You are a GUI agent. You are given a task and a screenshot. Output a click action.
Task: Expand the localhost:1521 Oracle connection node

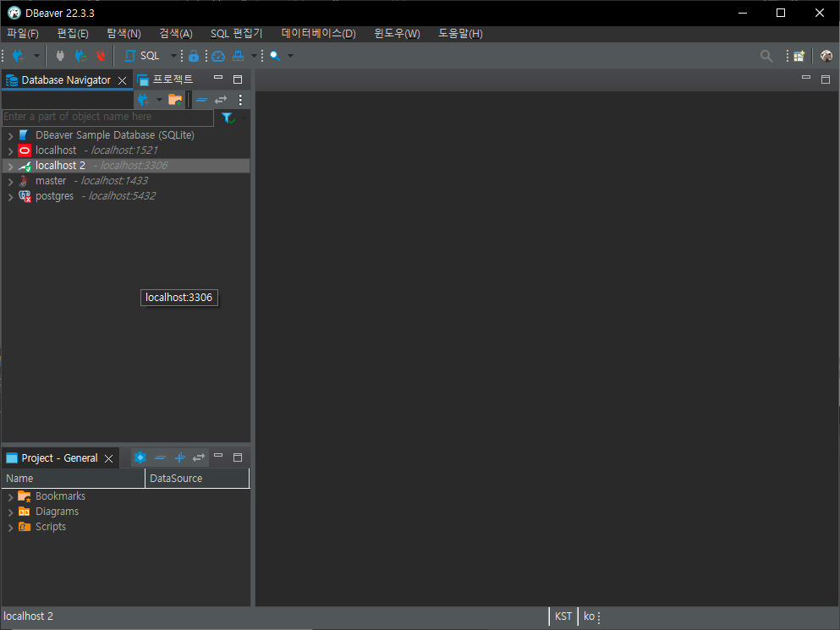click(x=10, y=151)
